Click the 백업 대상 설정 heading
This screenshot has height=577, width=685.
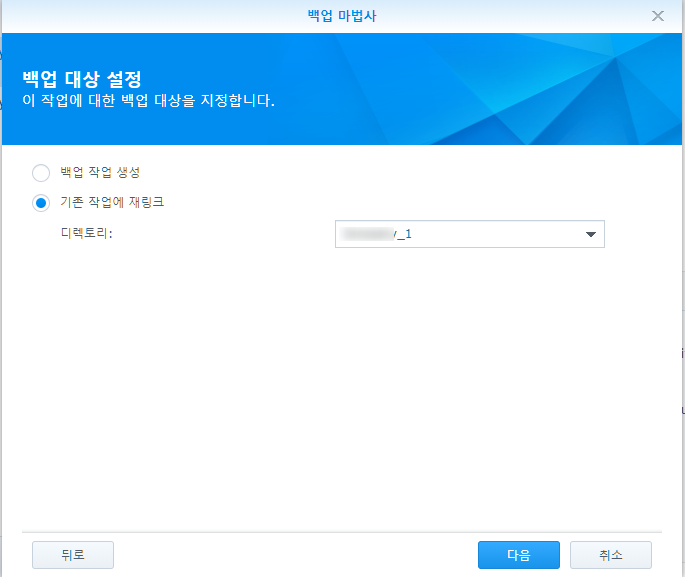coord(82,79)
